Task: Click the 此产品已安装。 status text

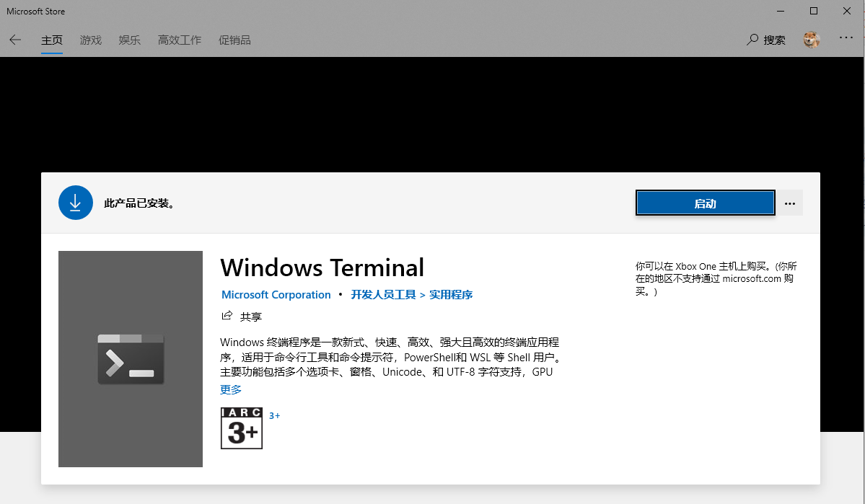Action: 139,203
